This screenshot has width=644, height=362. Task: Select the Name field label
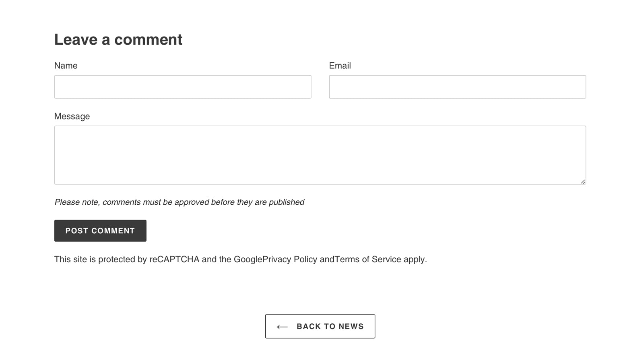(66, 66)
